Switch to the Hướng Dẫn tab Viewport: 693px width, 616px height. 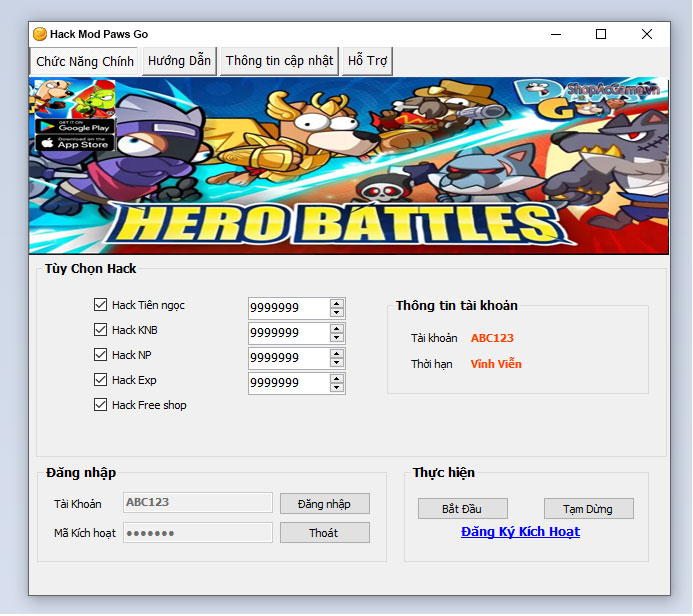coord(179,61)
